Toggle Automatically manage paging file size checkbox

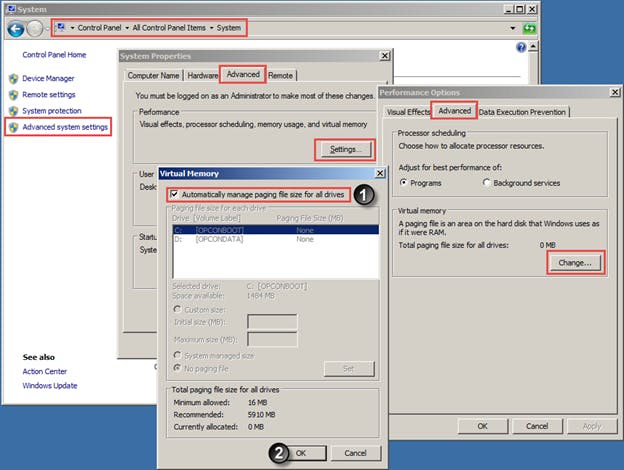click(176, 194)
